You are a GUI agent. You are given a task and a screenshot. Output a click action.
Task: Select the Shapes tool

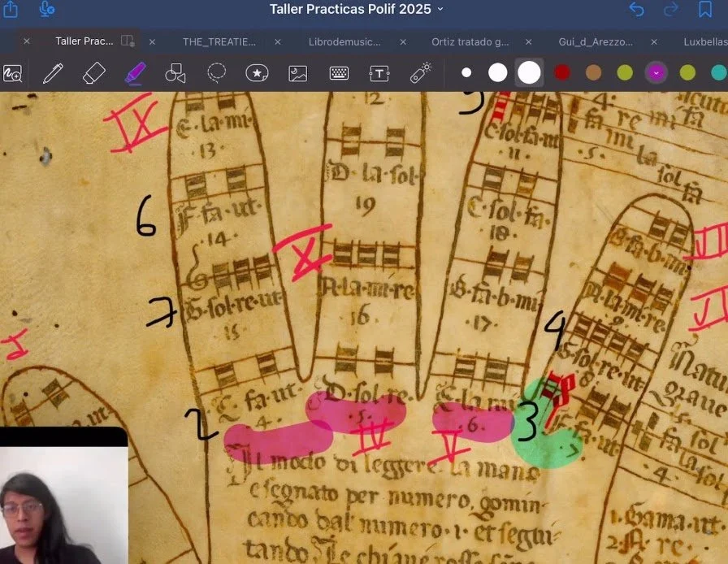175,73
